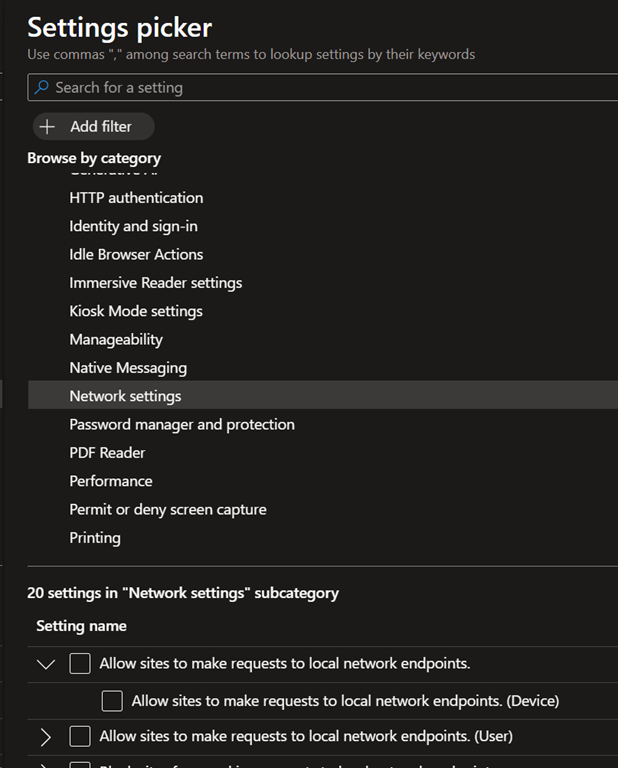Enable the local network endpoints (Device) checkbox
The width and height of the screenshot is (618, 768).
[112, 701]
